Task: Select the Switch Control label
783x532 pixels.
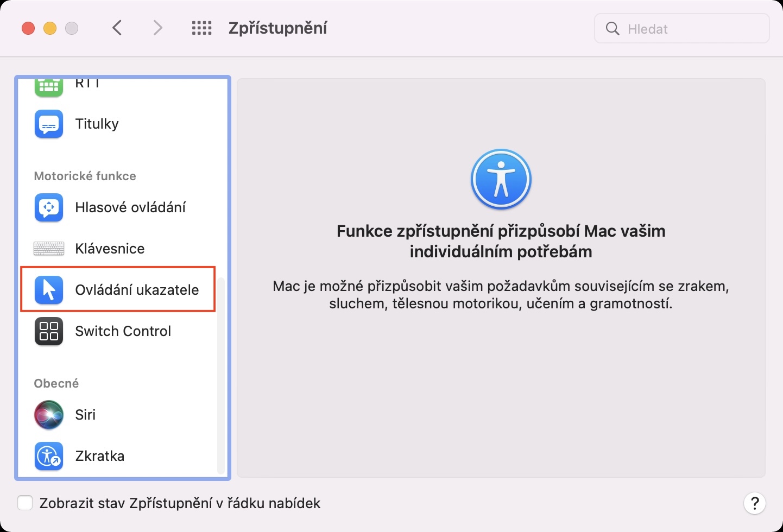Action: click(x=123, y=331)
